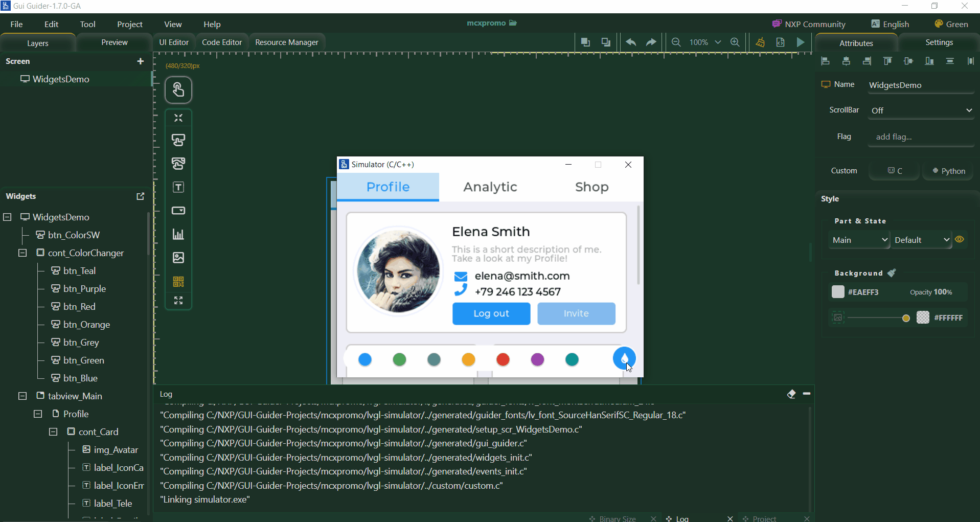Add a new screen with plus icon
The width and height of the screenshot is (980, 522).
(141, 61)
